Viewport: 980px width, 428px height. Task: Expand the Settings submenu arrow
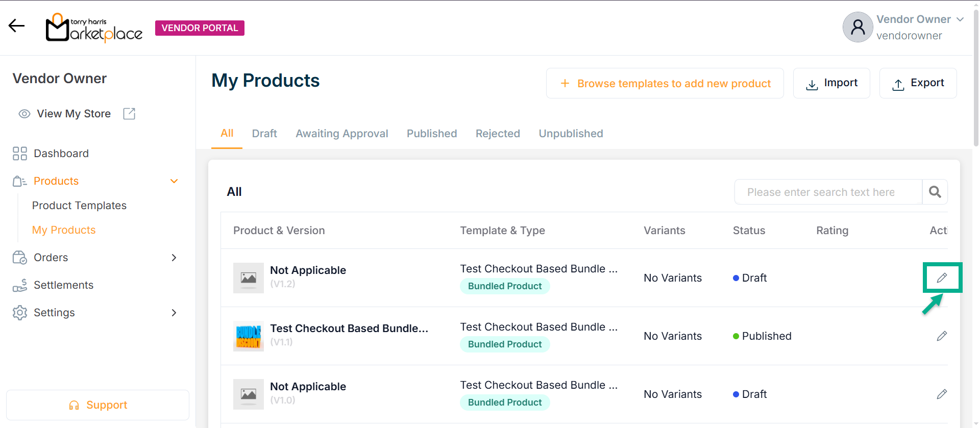(x=174, y=313)
